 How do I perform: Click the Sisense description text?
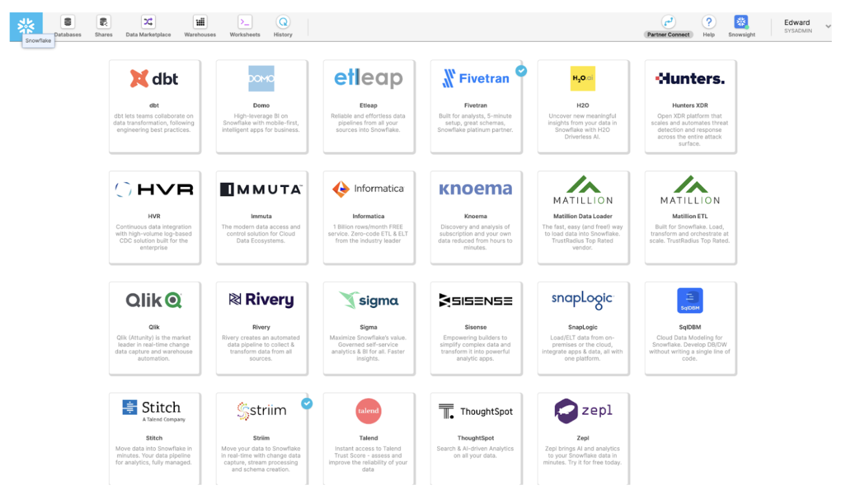[x=475, y=348]
